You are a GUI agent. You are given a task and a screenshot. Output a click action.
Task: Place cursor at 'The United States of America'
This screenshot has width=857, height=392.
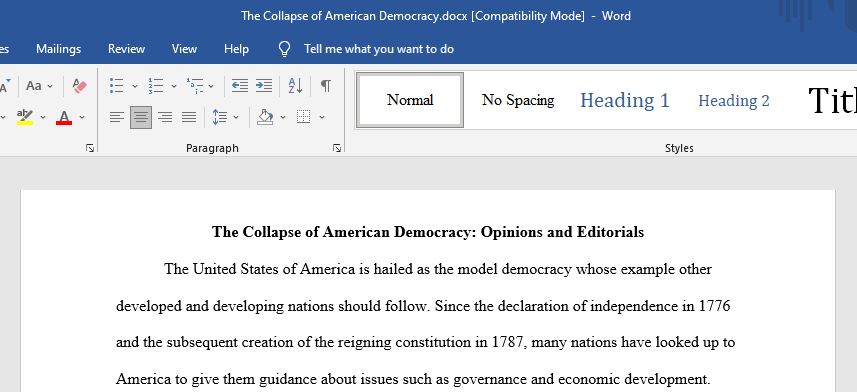[259, 269]
